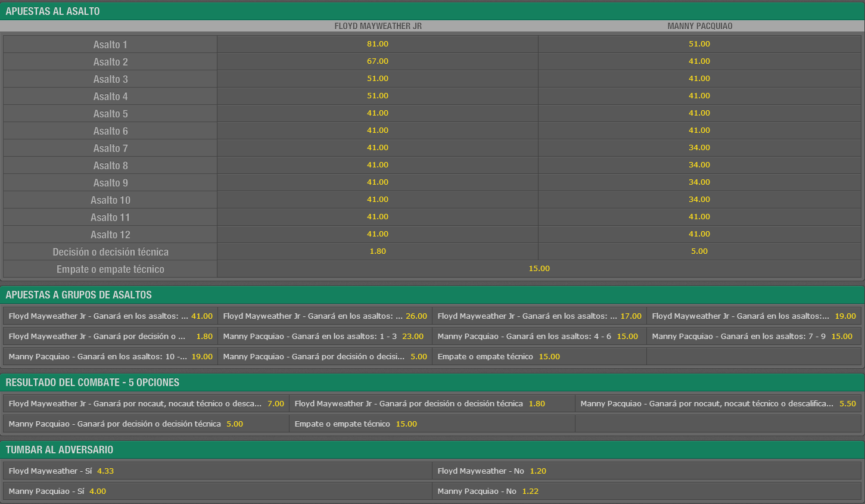Image resolution: width=865 pixels, height=504 pixels.
Task: Select Pacquiao Asalto 12 odds 41.00
Action: (699, 234)
